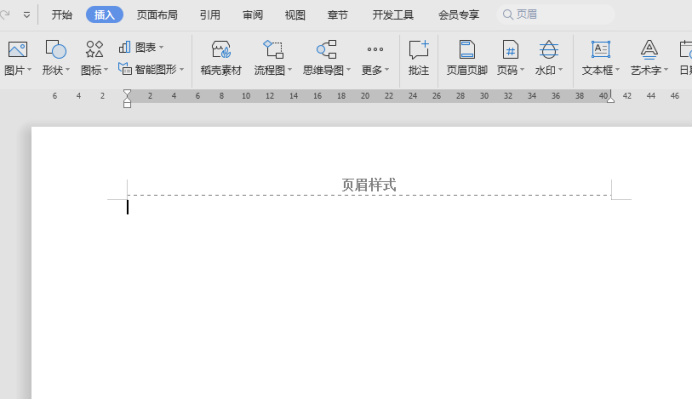Click the redo arrow icon

[5, 15]
